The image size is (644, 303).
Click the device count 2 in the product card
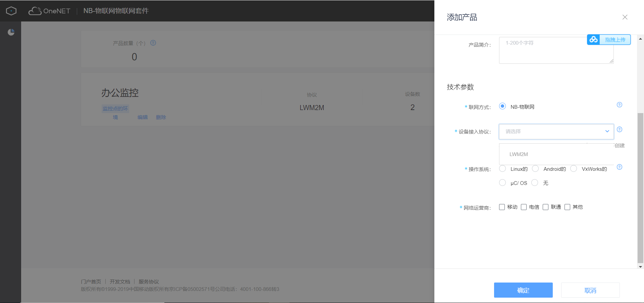click(x=413, y=107)
